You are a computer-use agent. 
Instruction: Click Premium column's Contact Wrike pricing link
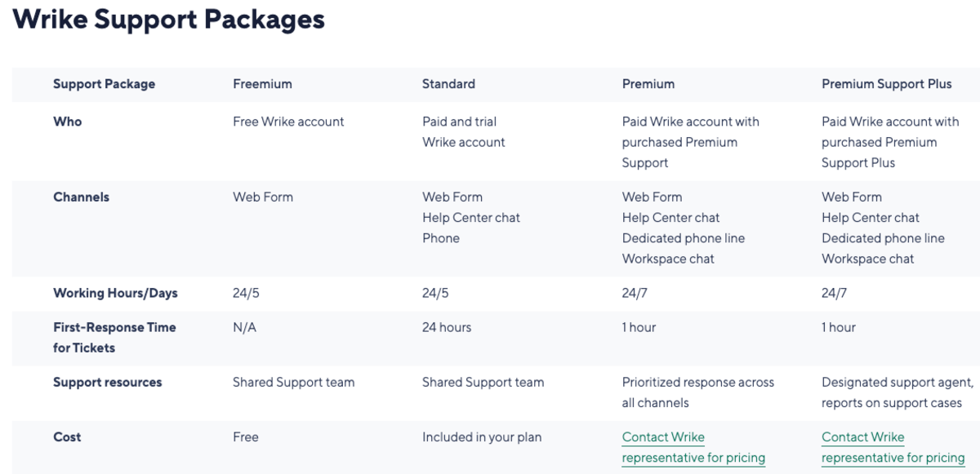693,447
